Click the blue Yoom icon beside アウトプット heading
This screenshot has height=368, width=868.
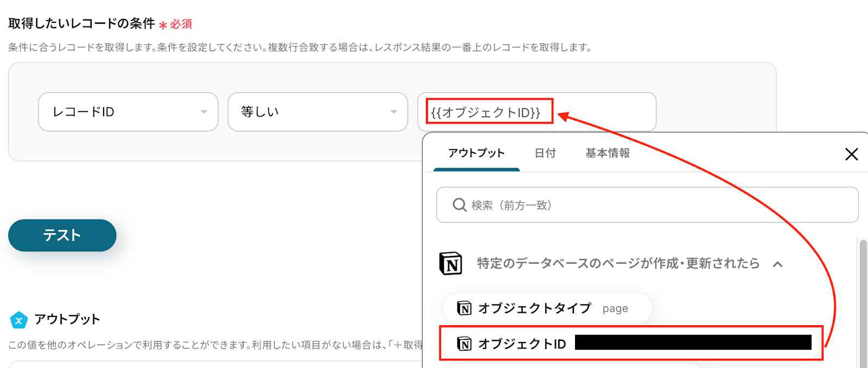[x=19, y=320]
